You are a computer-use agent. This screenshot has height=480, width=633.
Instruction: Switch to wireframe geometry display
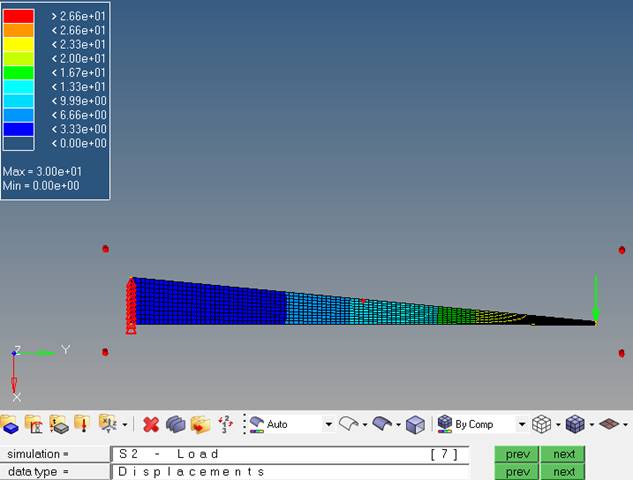click(x=348, y=425)
